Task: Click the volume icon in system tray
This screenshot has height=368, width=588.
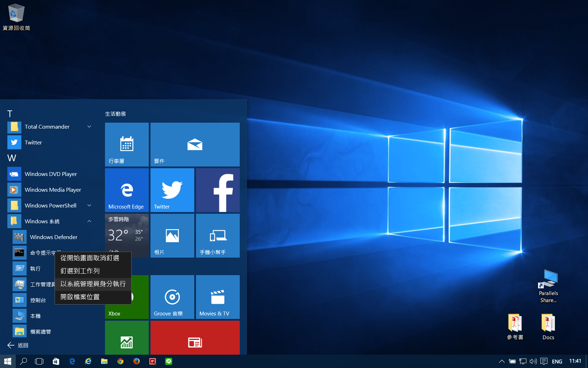Action: (533, 361)
